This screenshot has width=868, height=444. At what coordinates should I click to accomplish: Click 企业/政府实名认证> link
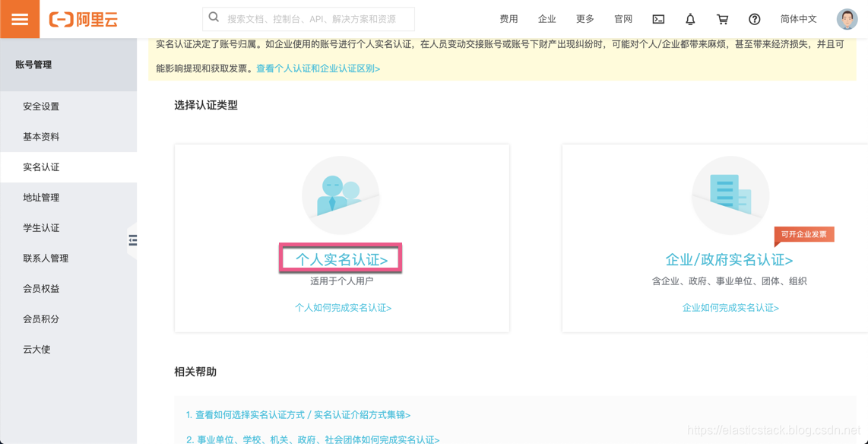[x=729, y=259]
